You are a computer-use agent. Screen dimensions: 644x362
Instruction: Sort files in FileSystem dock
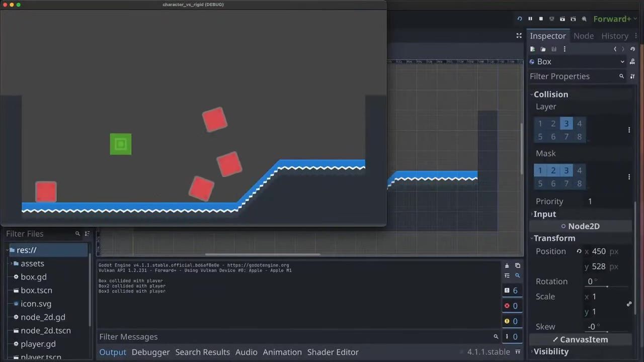[x=87, y=234]
